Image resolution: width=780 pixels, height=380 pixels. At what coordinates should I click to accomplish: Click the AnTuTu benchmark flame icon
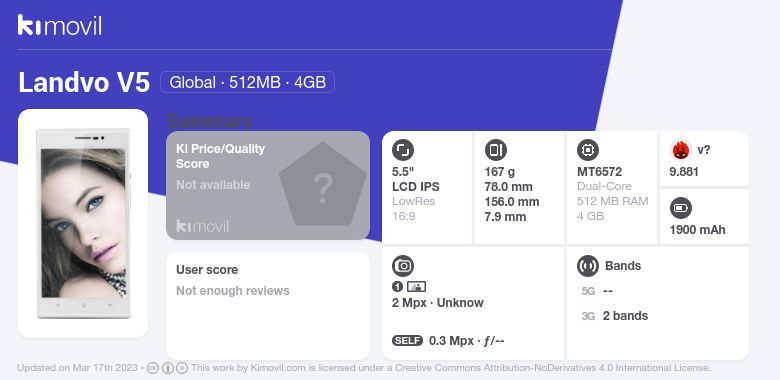point(681,150)
